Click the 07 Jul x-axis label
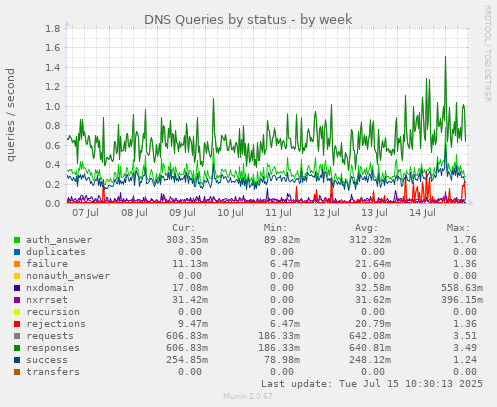This screenshot has width=497, height=407. point(86,213)
